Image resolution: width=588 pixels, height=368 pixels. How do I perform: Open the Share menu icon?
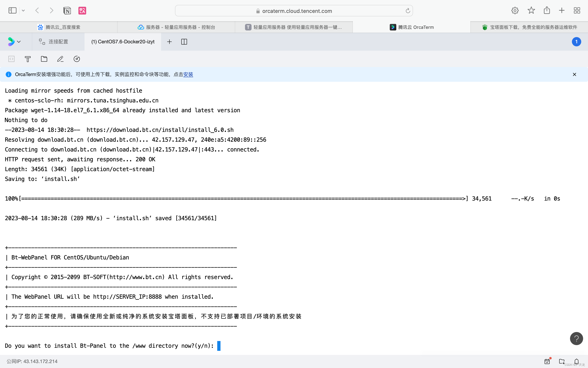(547, 10)
